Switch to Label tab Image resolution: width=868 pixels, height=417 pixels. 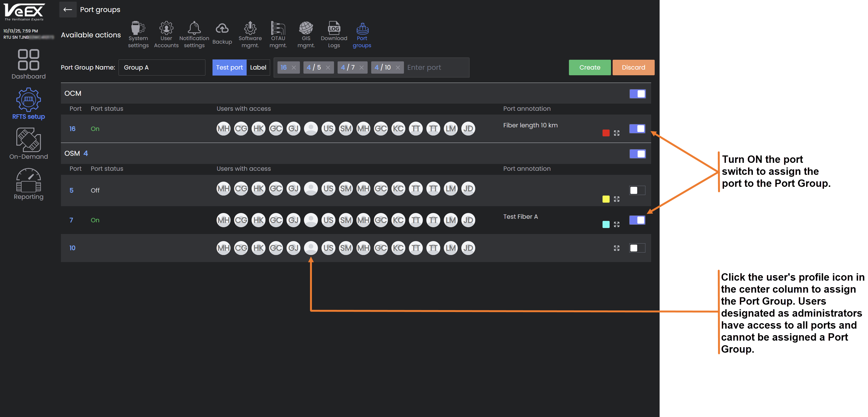coord(258,67)
